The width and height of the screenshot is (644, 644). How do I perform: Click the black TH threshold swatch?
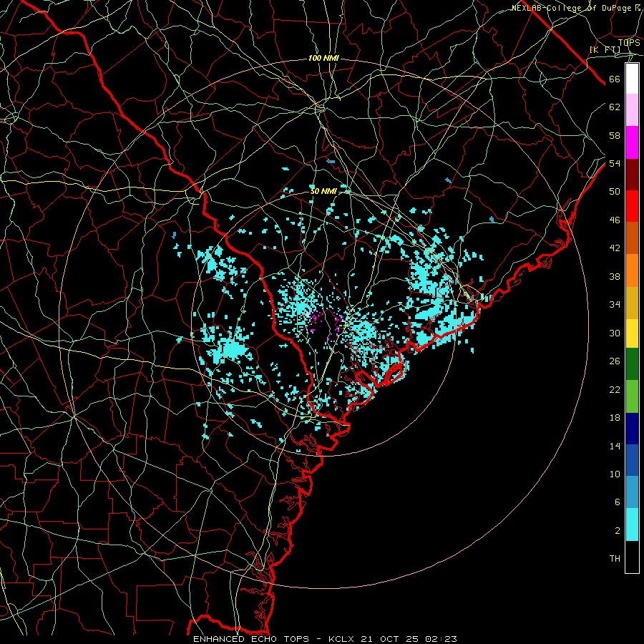point(632,557)
